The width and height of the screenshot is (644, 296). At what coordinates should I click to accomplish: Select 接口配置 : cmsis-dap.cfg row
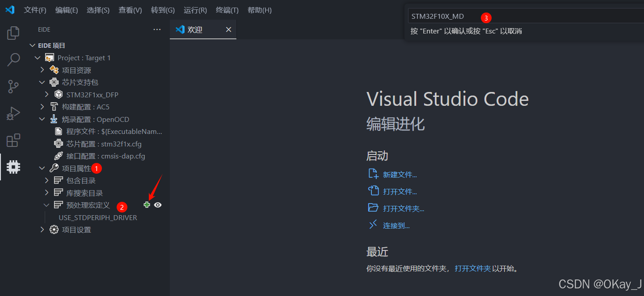(x=105, y=156)
